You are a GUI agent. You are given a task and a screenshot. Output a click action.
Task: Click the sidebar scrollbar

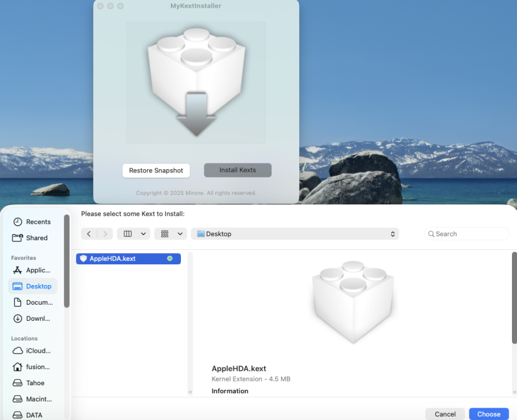point(67,261)
